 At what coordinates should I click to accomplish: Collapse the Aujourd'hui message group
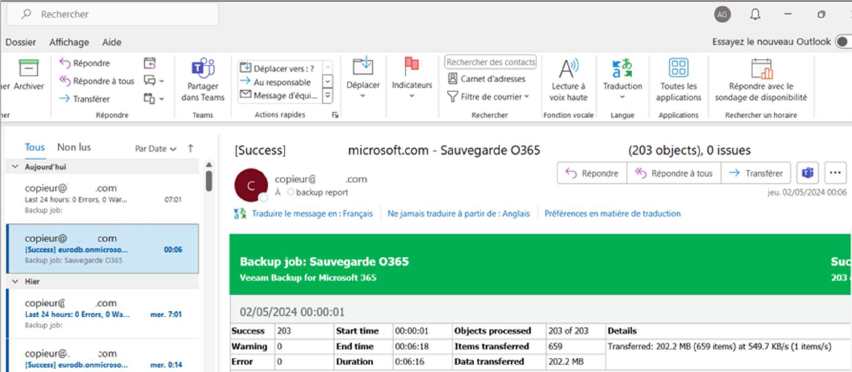pos(15,167)
